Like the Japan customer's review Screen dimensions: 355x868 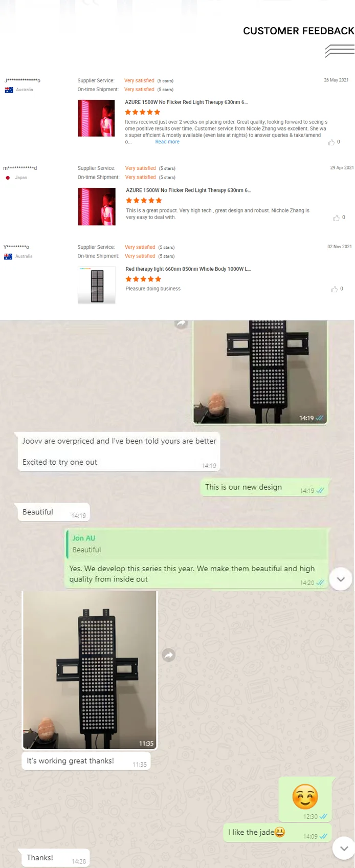click(336, 218)
